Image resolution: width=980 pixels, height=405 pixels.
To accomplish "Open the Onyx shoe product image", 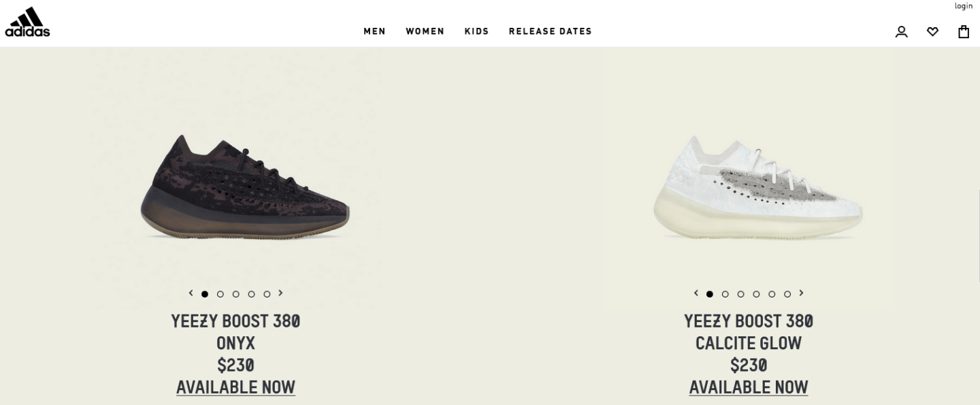I will tap(245, 187).
